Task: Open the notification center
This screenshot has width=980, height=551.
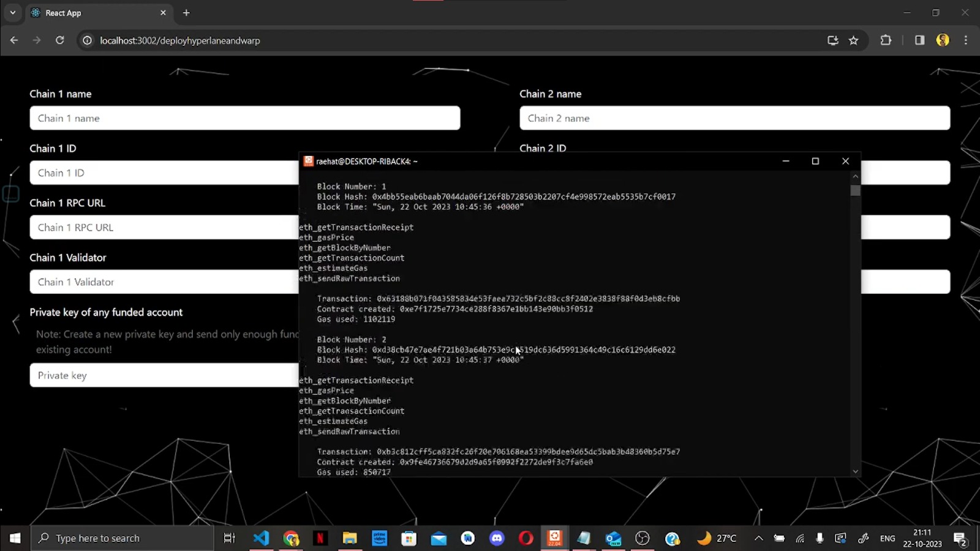Action: coord(960,539)
